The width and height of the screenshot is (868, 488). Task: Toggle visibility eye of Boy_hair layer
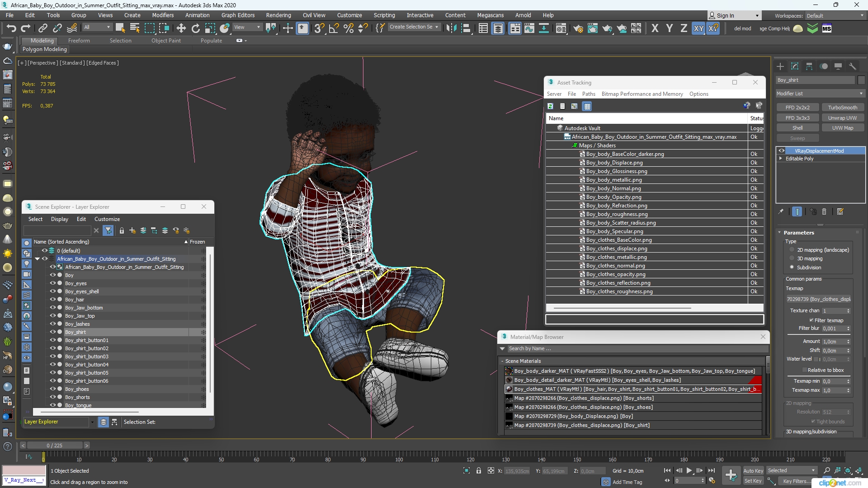coord(52,299)
